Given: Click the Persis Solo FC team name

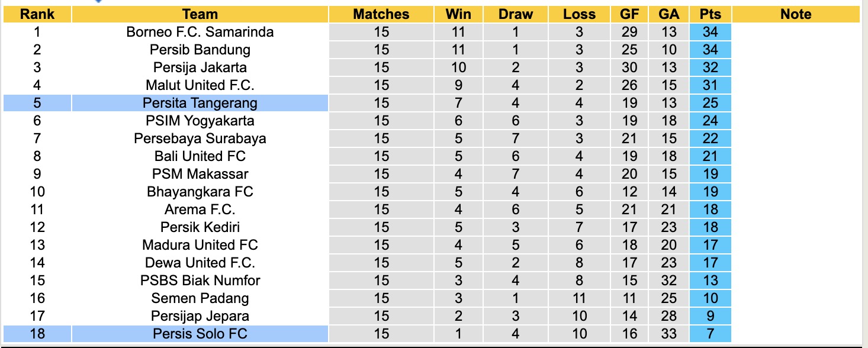Looking at the screenshot, I should pos(200,334).
